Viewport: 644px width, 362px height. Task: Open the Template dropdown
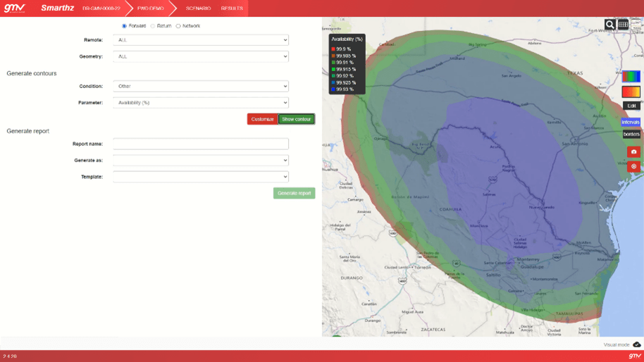click(201, 177)
